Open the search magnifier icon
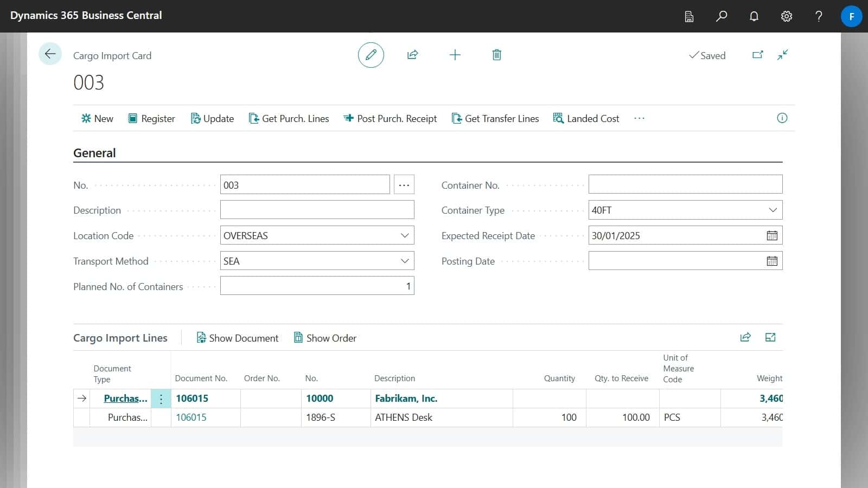The height and width of the screenshot is (488, 868). pyautogui.click(x=721, y=16)
